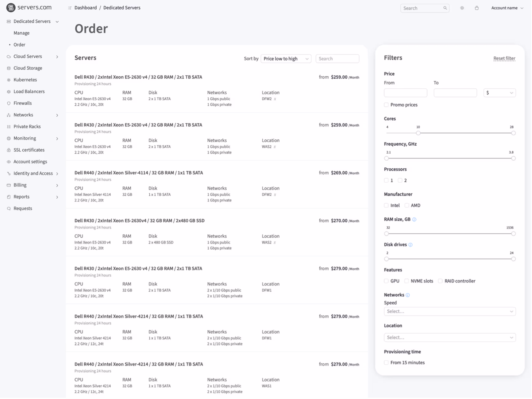Viewport: 532px width, 399px height.
Task: Click the Account settings icon
Action: point(9,162)
